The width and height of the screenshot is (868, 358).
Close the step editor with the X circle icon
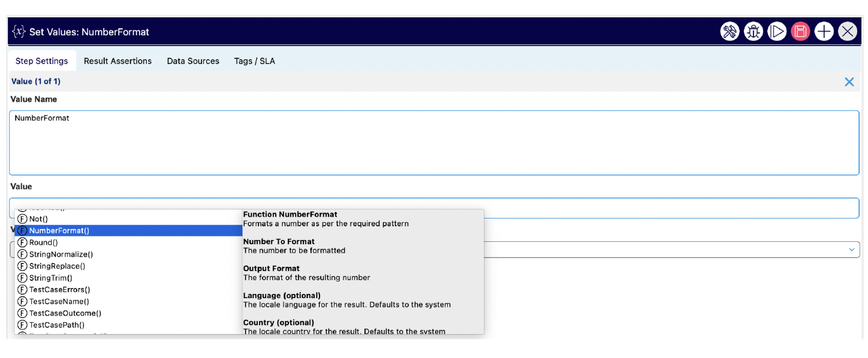point(848,31)
